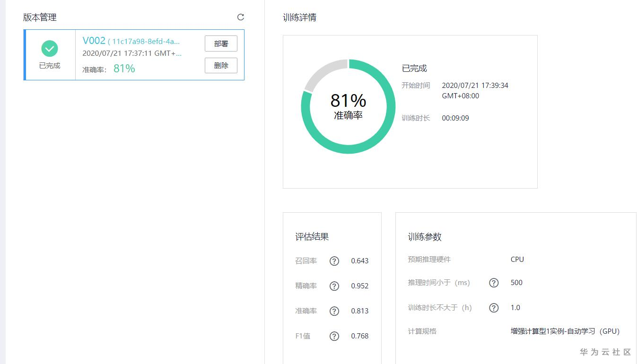The width and height of the screenshot is (637, 364).
Task: Show help for precision (精确率)
Action: (334, 286)
